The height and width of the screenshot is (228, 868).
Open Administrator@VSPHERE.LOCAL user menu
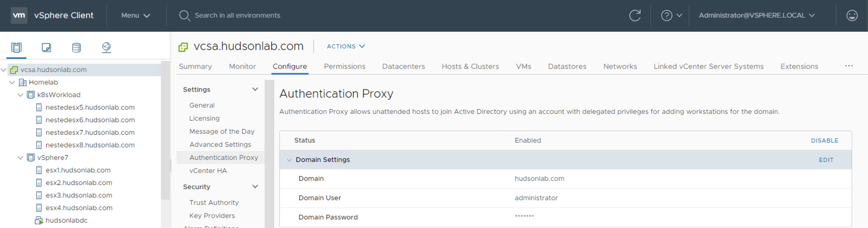click(756, 16)
